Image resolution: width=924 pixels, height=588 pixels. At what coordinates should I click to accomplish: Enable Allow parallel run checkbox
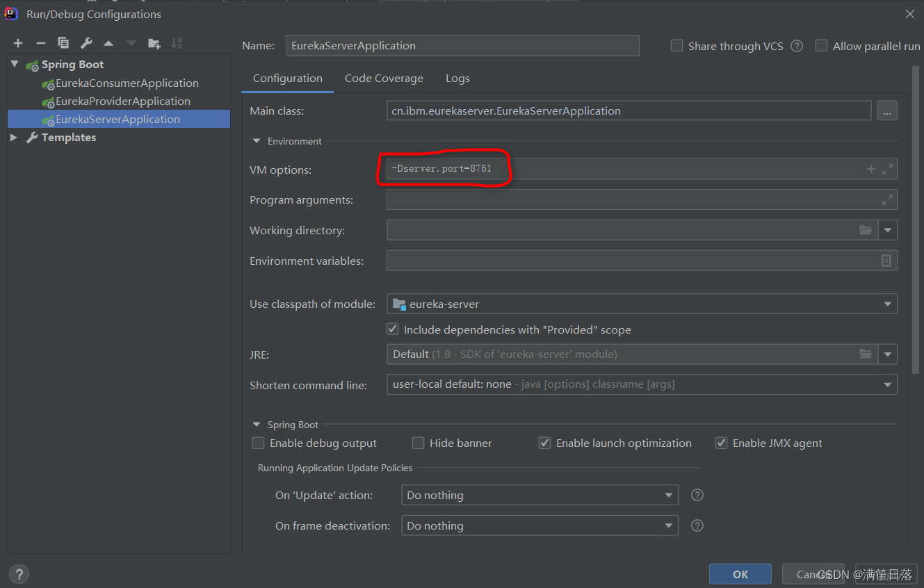pyautogui.click(x=821, y=46)
